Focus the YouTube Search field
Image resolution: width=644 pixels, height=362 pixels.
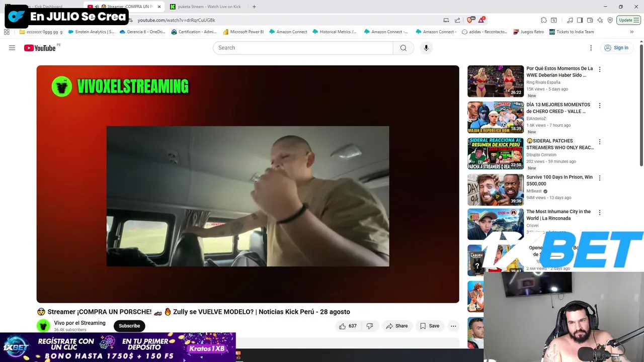pyautogui.click(x=303, y=48)
